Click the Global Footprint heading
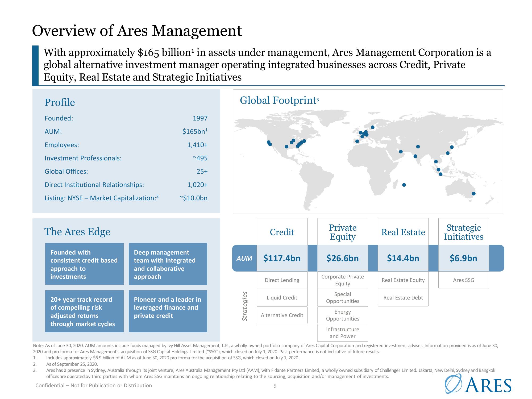 [279, 100]
